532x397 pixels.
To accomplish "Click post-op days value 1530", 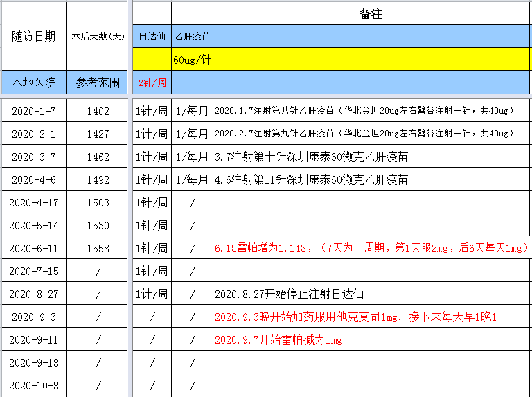I will [x=98, y=225].
